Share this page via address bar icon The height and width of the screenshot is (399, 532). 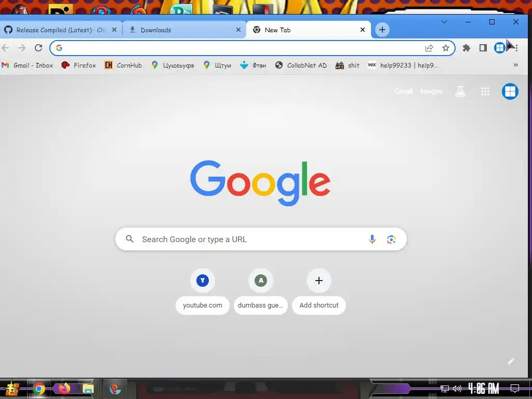point(429,48)
